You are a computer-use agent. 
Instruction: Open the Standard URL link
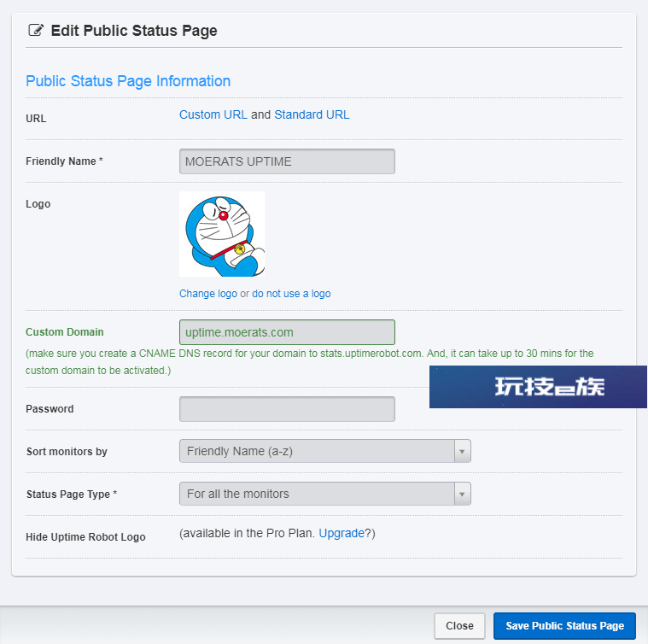(312, 114)
